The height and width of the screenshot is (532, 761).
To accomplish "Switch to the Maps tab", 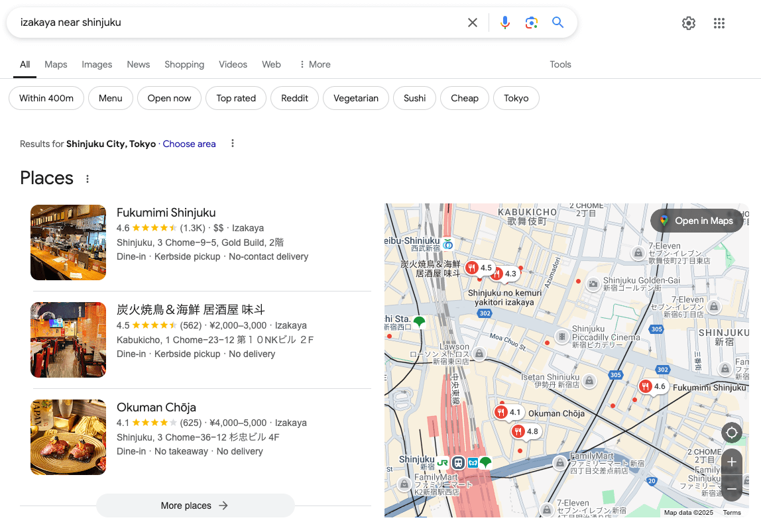I will 56,64.
